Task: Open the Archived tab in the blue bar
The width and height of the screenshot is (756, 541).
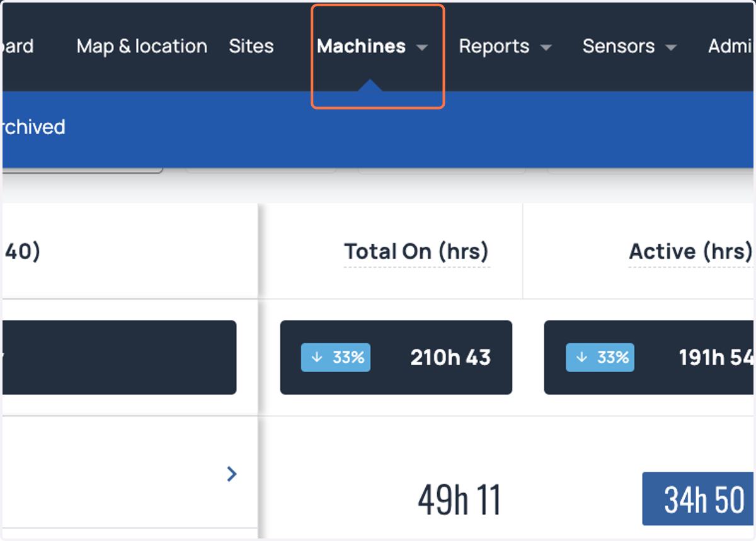Action: click(33, 127)
